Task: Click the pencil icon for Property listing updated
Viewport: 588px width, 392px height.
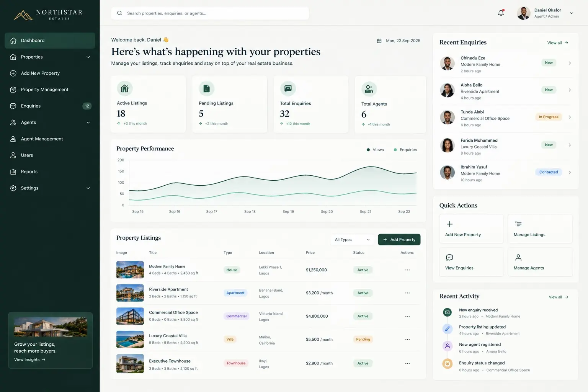Action: click(x=447, y=328)
